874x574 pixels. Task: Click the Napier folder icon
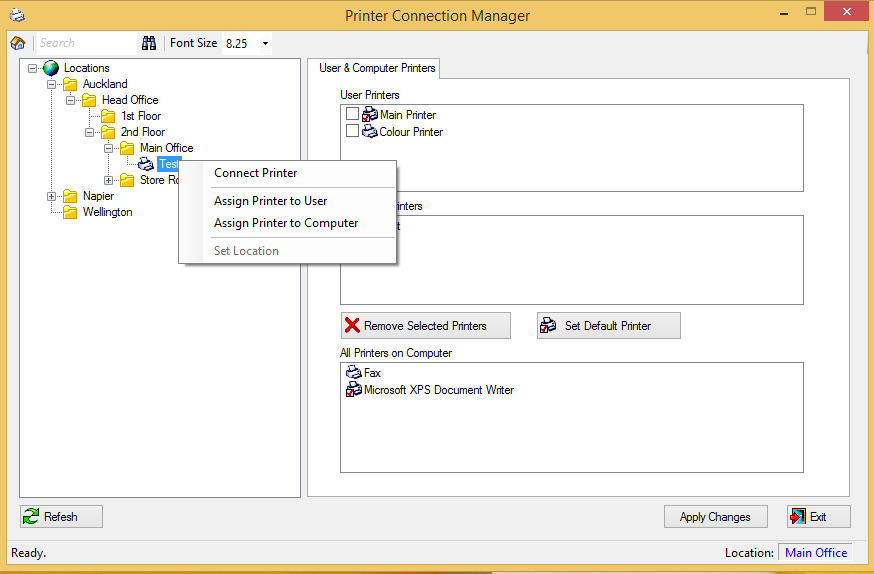(70, 196)
